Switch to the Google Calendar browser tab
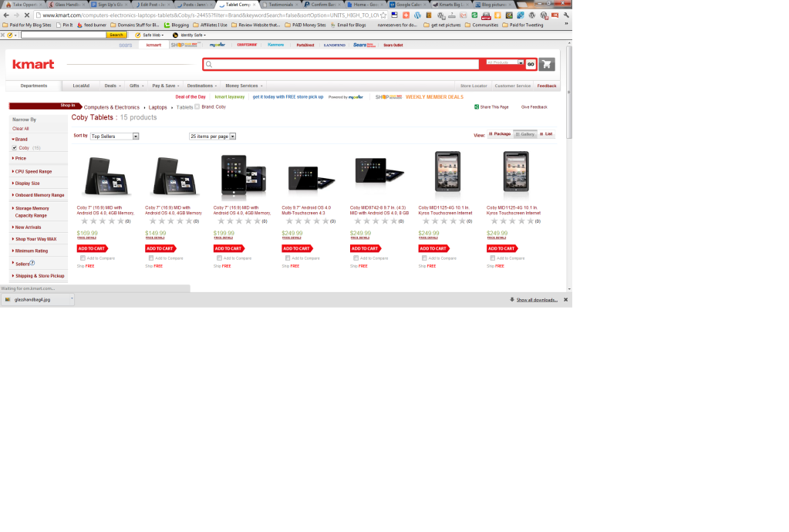The image size is (789, 532). tap(408, 5)
